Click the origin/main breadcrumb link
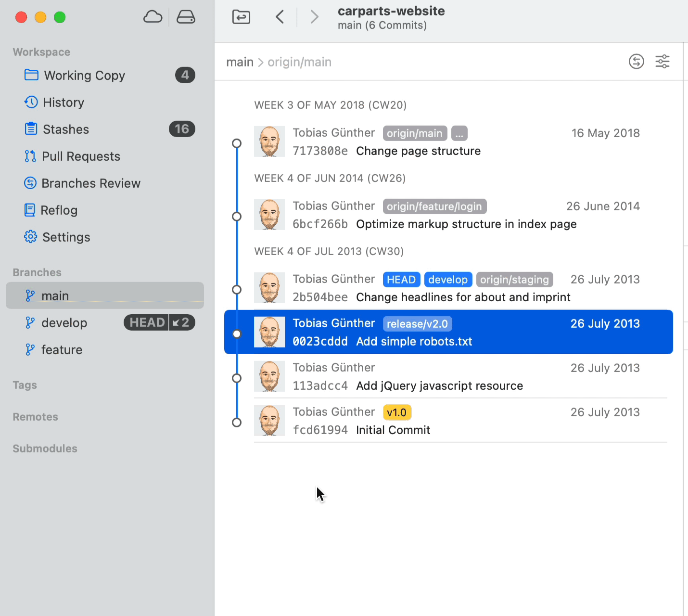 click(x=299, y=62)
